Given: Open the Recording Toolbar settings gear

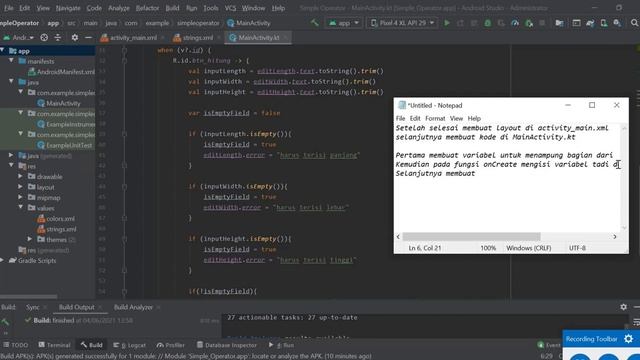Looking at the screenshot, I should (629, 339).
